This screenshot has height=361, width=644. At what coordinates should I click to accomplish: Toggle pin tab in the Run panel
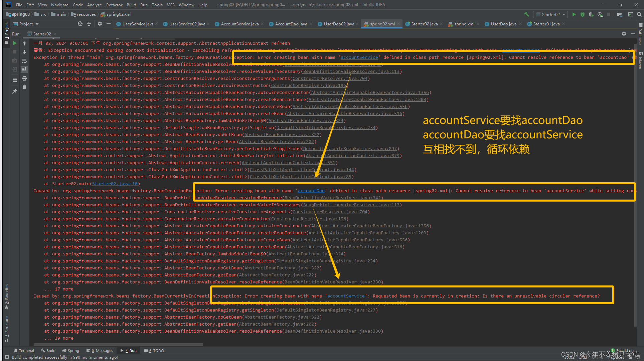coord(15,91)
